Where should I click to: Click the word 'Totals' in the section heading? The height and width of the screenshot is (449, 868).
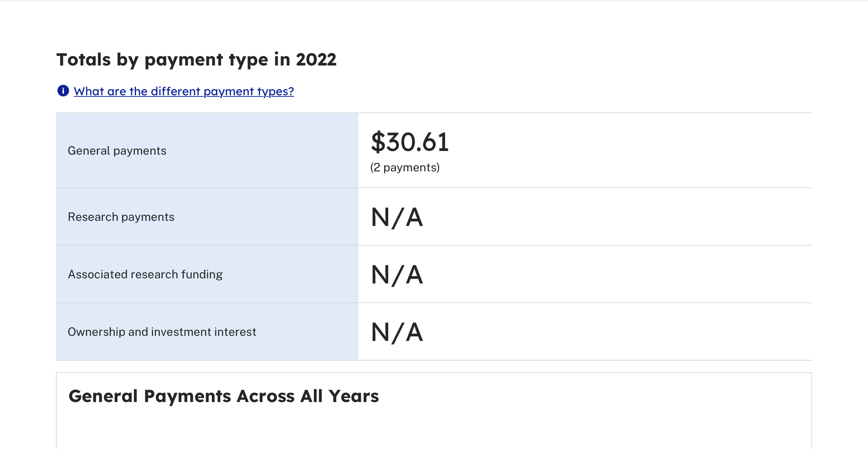pos(84,59)
